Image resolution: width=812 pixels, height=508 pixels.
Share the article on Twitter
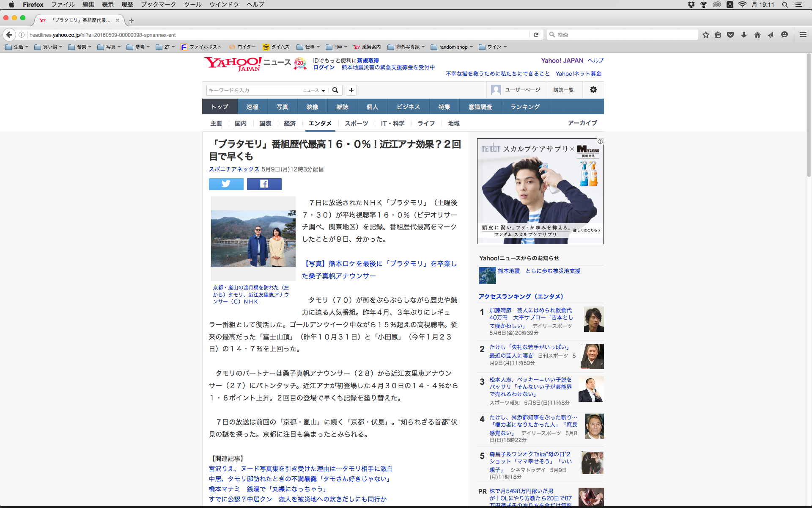coord(226,184)
